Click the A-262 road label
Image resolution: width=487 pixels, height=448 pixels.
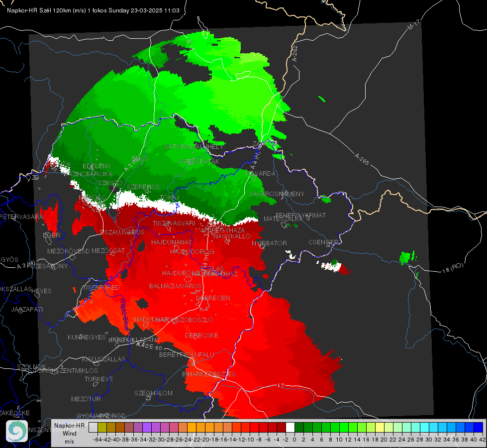click(295, 53)
